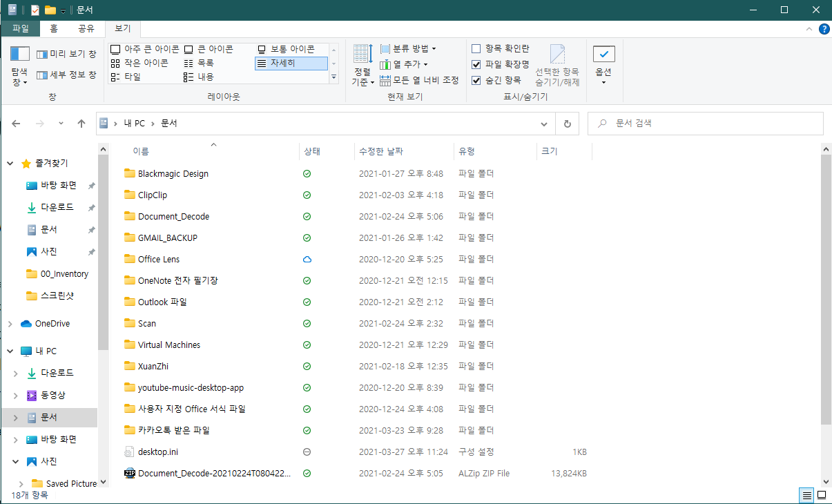Go up one folder level arrow
This screenshot has width=832, height=504.
click(81, 124)
